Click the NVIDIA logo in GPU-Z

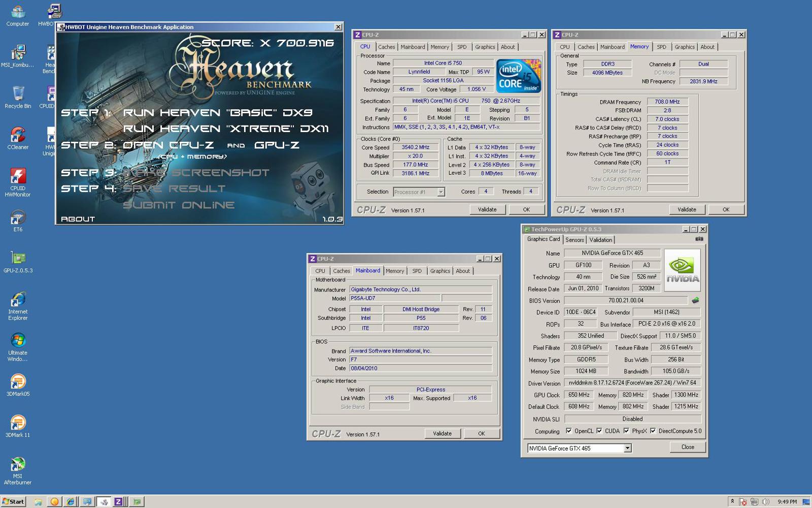pyautogui.click(x=682, y=270)
